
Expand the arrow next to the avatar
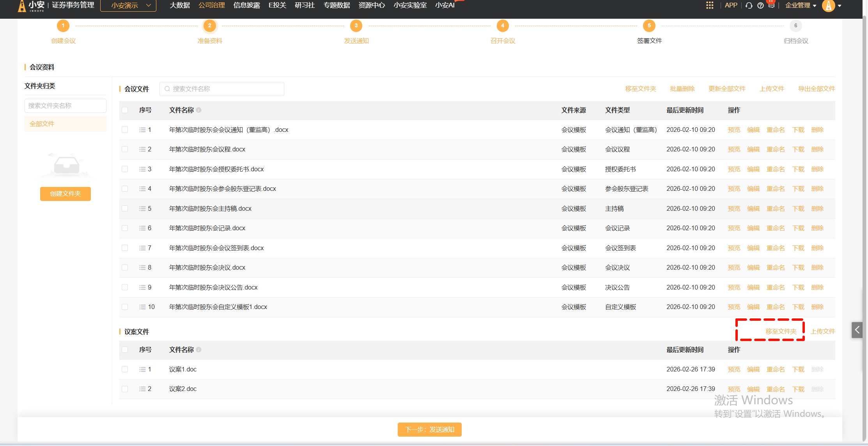point(840,6)
